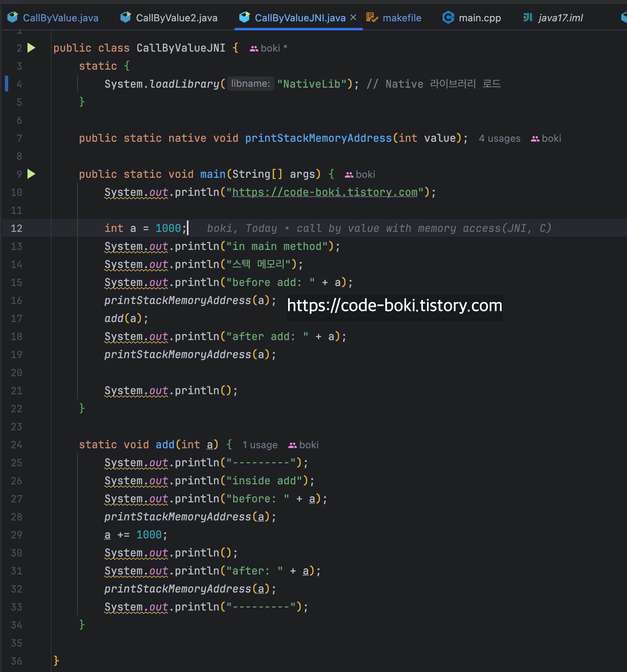Select the CallByValueJNI.java tab

[300, 18]
